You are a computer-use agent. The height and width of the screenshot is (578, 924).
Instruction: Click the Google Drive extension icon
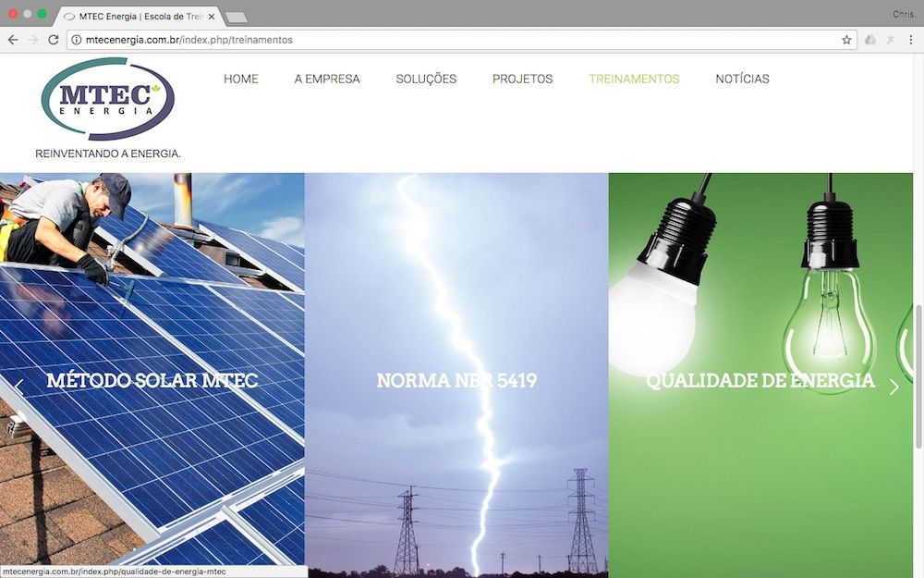coord(870,40)
